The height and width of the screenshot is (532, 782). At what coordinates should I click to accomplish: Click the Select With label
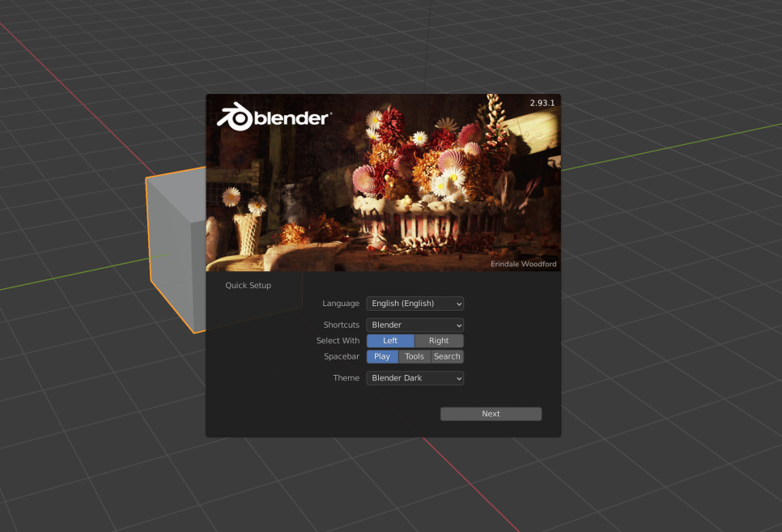coord(338,341)
